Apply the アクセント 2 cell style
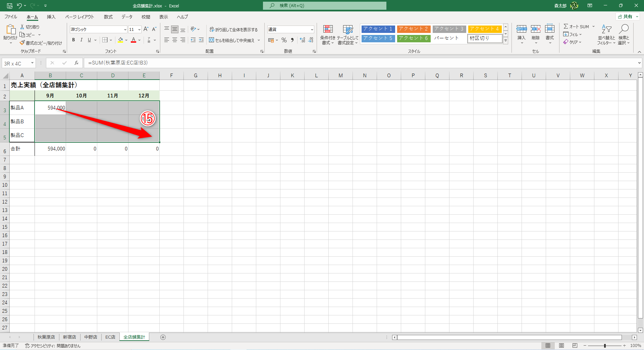The height and width of the screenshot is (350, 644). [414, 29]
